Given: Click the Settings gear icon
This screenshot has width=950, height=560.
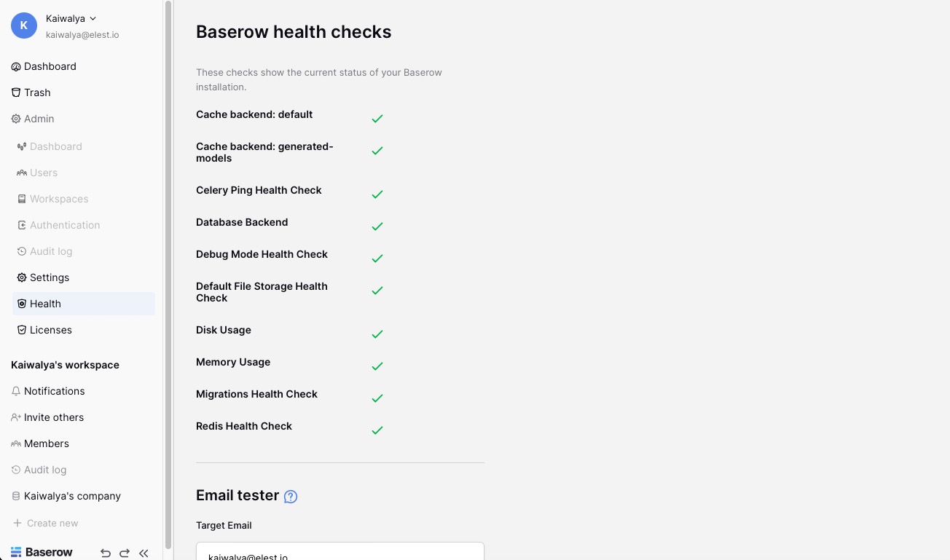Looking at the screenshot, I should coord(20,277).
